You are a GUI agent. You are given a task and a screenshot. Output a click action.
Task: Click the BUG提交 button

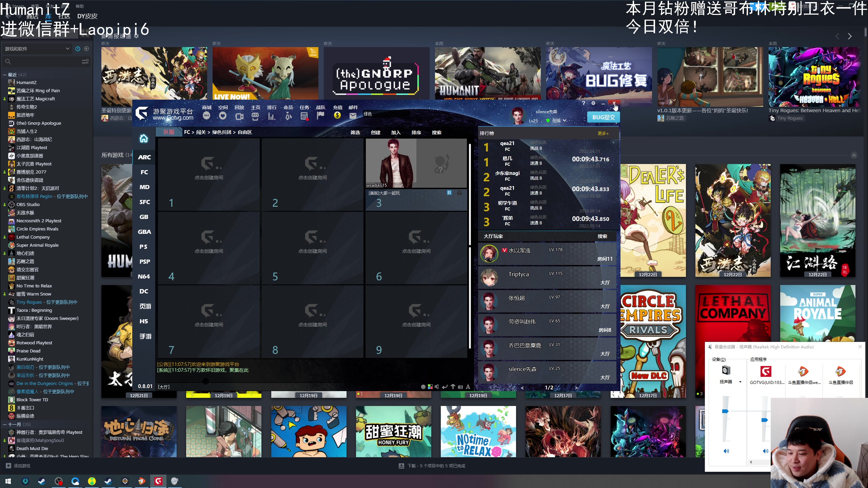coord(604,117)
